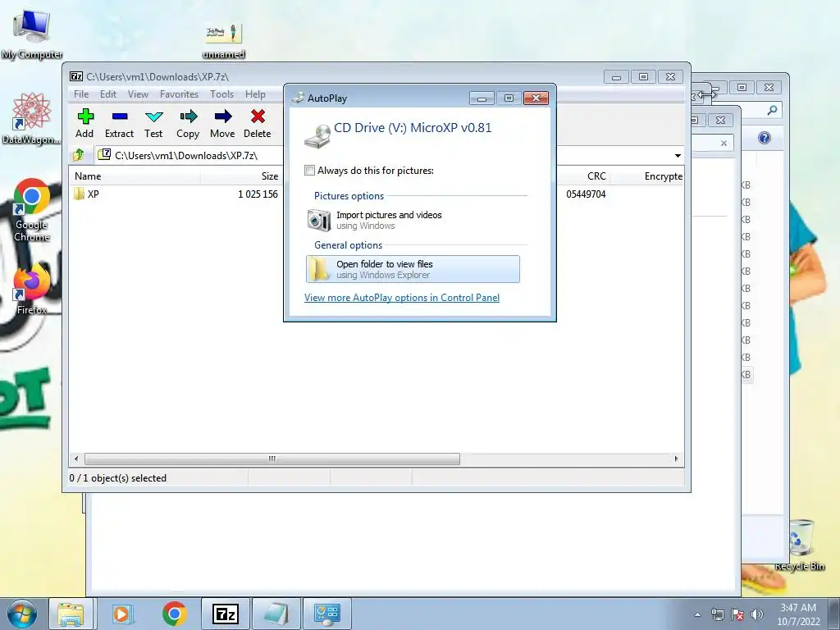The width and height of the screenshot is (840, 630).
Task: Show hidden system tray icons
Action: point(697,614)
